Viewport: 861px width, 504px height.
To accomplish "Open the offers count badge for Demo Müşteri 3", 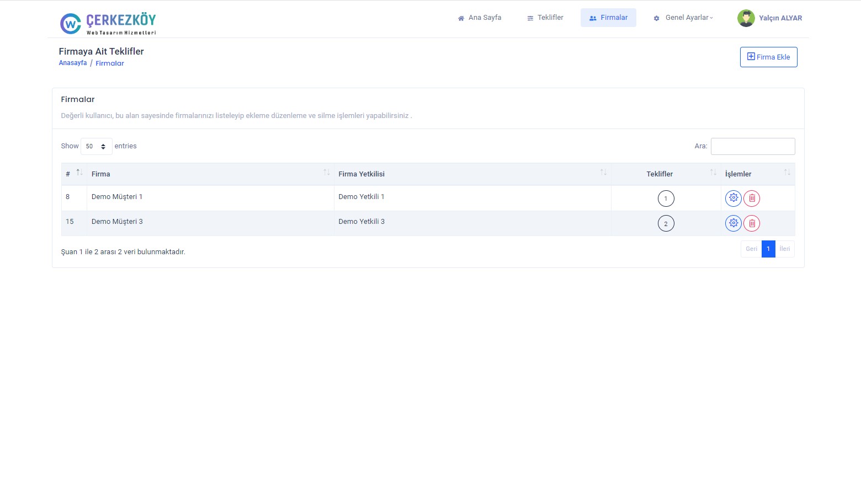I will tap(666, 223).
